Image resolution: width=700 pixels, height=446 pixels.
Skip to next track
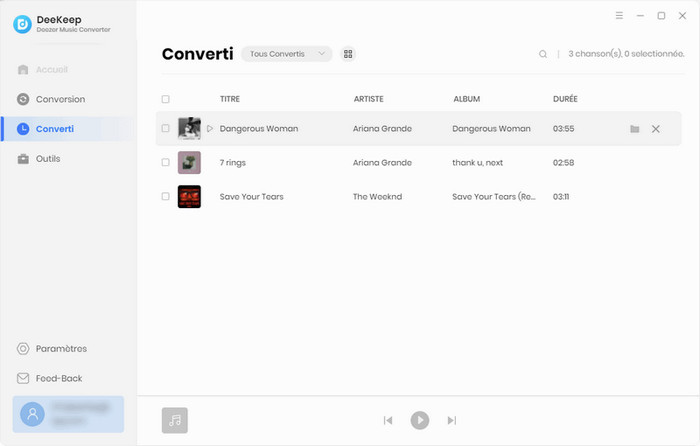tap(452, 421)
